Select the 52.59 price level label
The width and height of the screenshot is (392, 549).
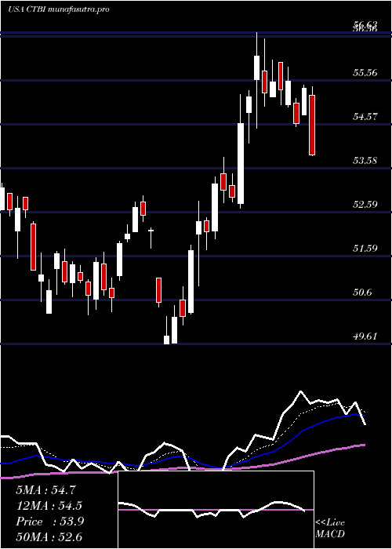point(365,204)
